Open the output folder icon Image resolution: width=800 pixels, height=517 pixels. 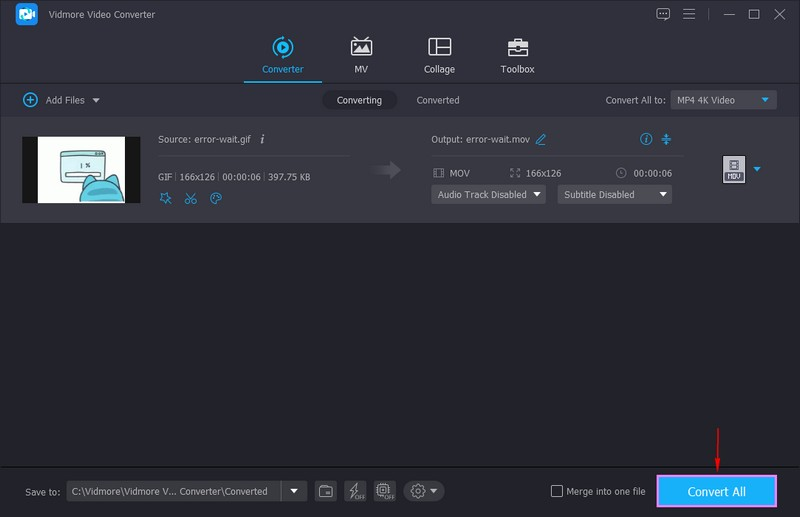click(326, 491)
